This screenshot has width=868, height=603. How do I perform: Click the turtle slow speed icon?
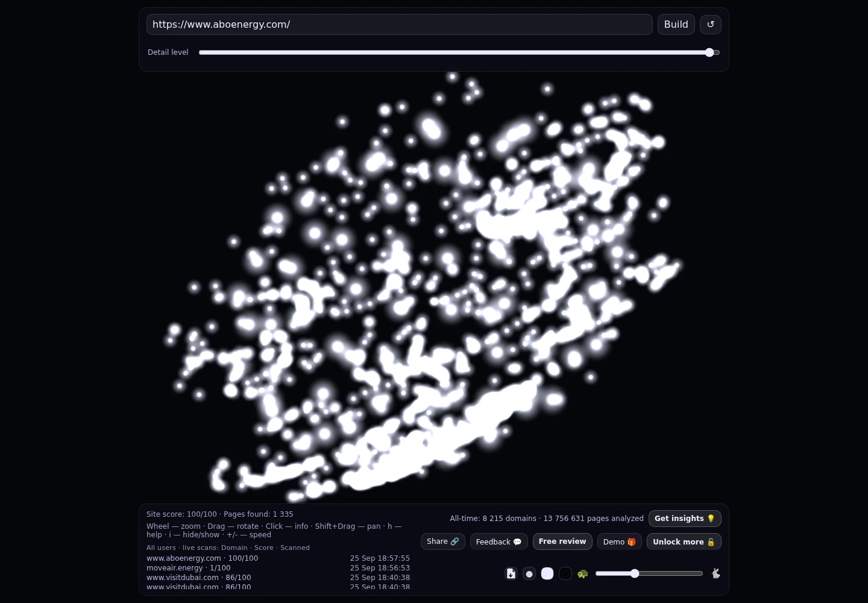pyautogui.click(x=582, y=573)
